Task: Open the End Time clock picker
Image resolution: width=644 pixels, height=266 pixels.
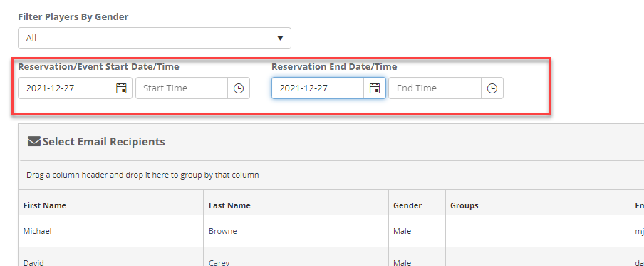Action: point(492,88)
